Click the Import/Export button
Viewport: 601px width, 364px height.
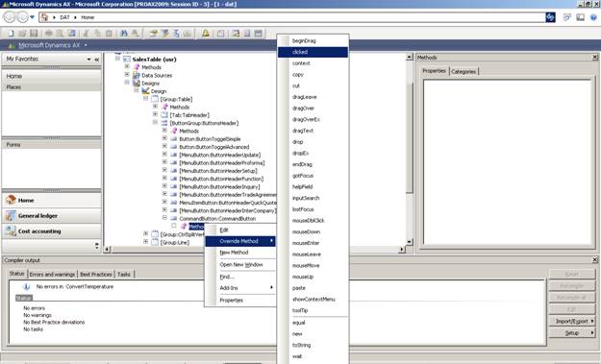click(x=572, y=321)
